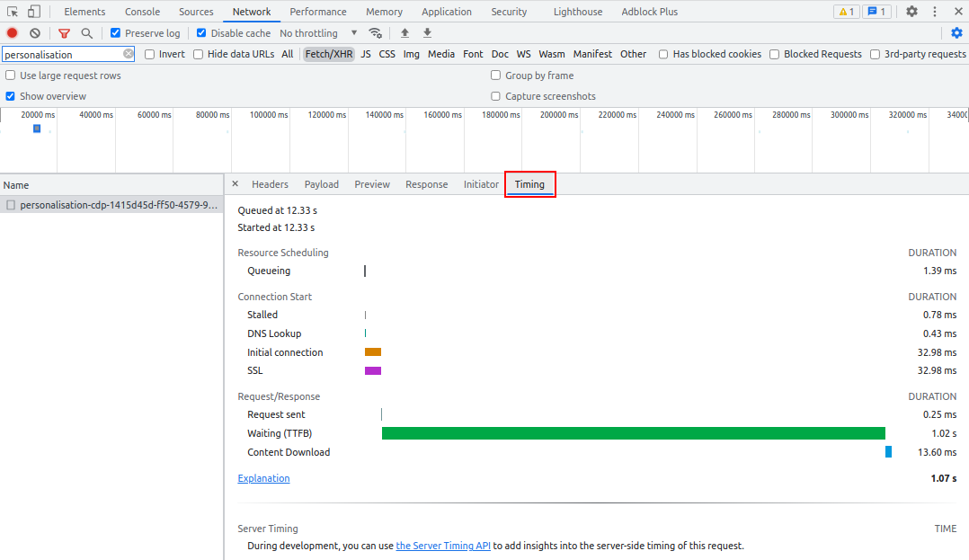Open the No throttling dropdown
The height and width of the screenshot is (560, 969).
[x=318, y=33]
